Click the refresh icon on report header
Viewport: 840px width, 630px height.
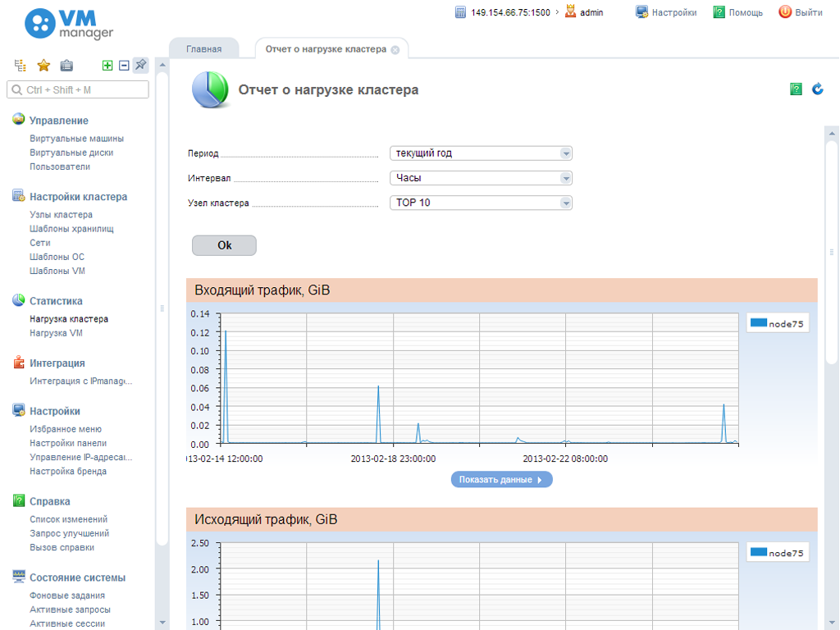[x=817, y=89]
